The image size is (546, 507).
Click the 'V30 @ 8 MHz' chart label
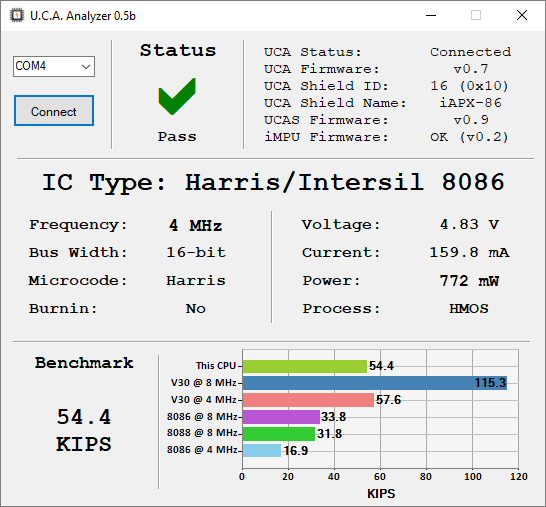point(204,383)
